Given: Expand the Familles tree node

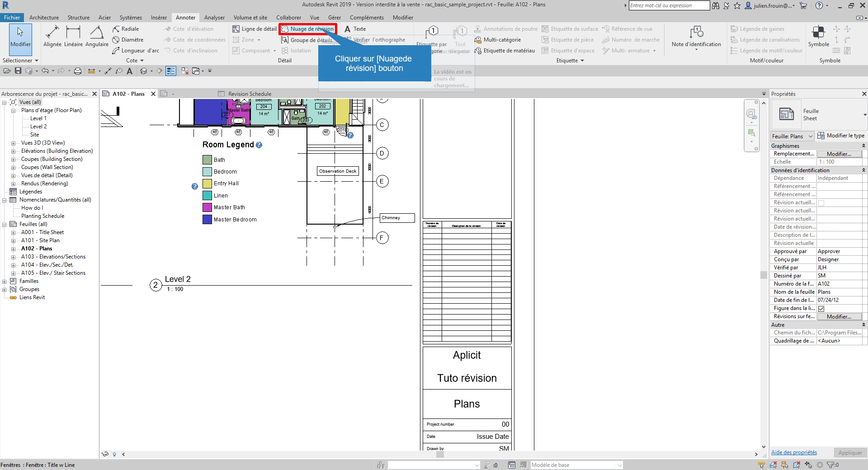Looking at the screenshot, I should (x=5, y=281).
